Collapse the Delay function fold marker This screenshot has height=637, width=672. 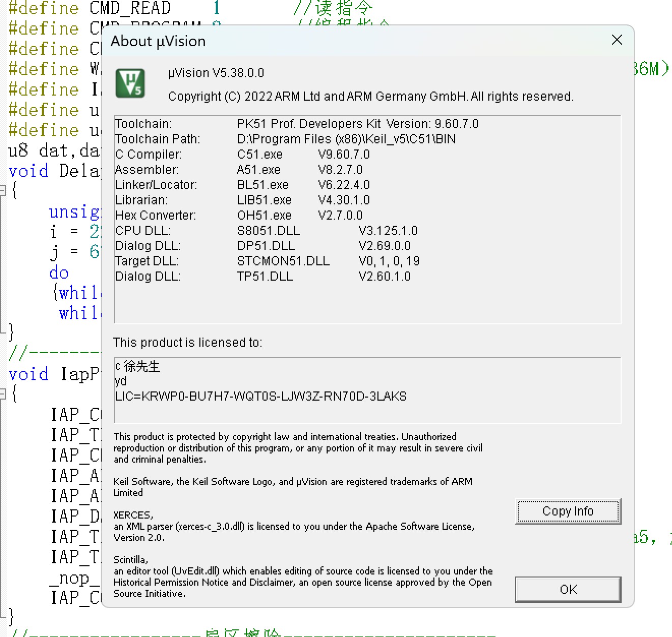(3, 191)
